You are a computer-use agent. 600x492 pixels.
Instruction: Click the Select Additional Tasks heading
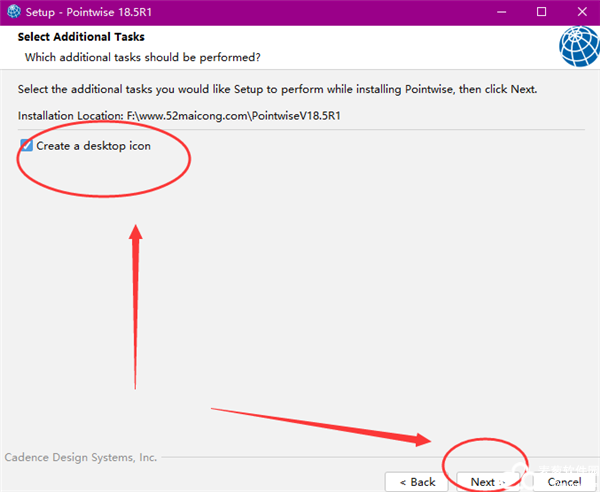click(81, 37)
